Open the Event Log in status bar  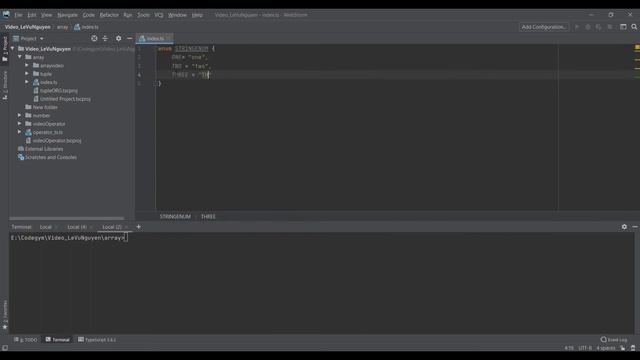614,340
